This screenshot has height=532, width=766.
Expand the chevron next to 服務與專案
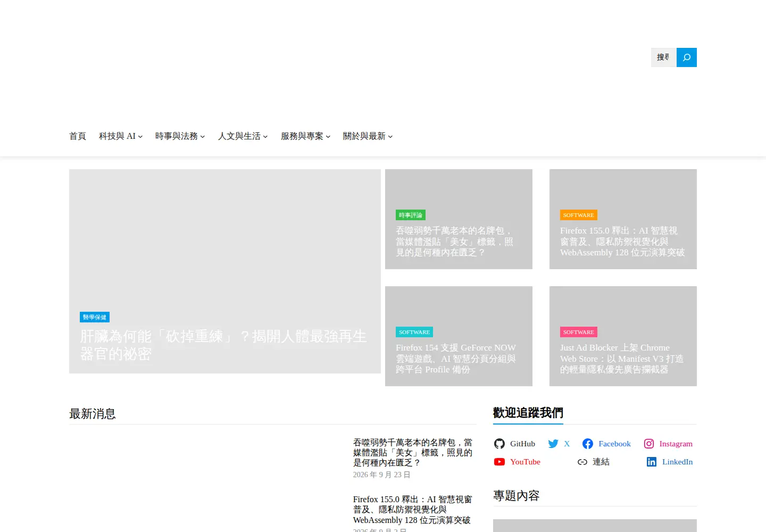coord(328,137)
